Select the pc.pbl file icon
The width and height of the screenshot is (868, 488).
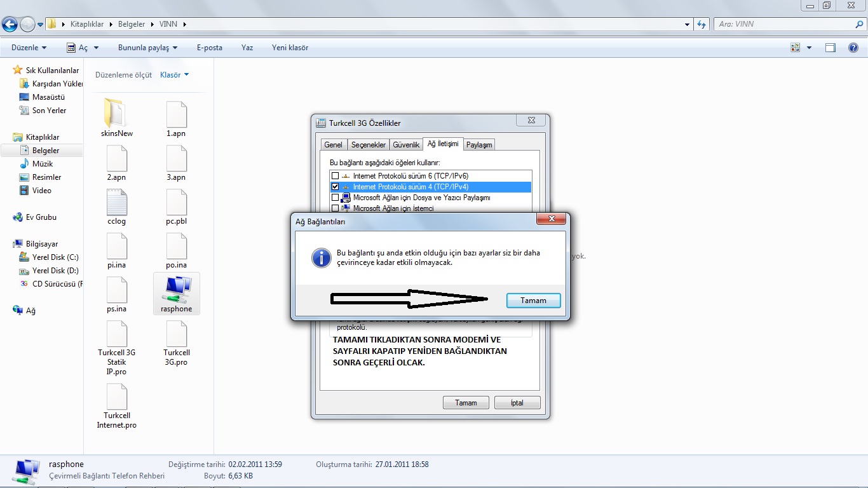[176, 202]
